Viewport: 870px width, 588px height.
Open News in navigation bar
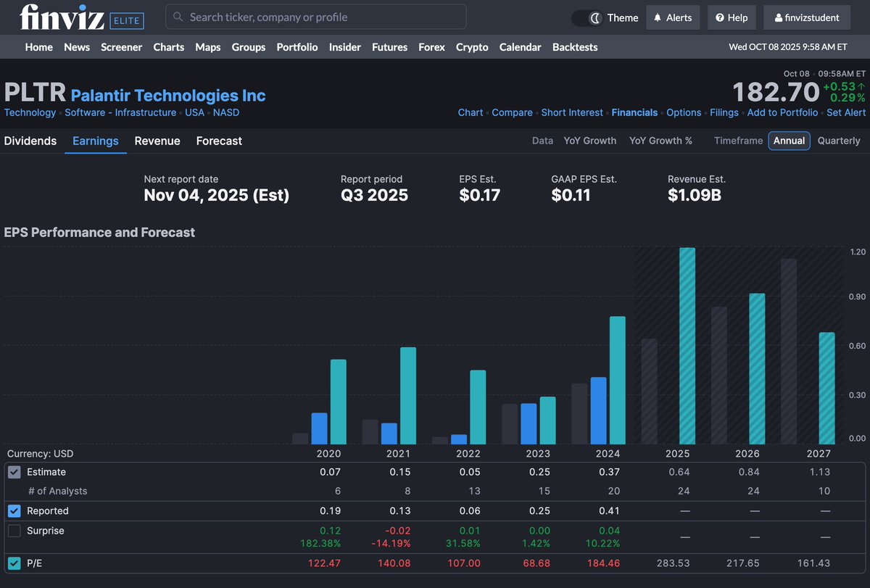click(x=77, y=47)
